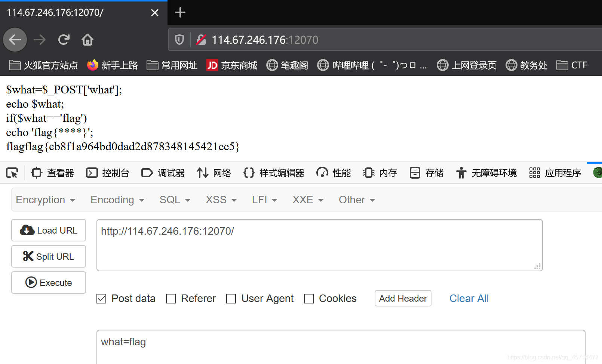The height and width of the screenshot is (364, 602).
Task: Expand the XXE dropdown menu
Action: click(x=308, y=200)
